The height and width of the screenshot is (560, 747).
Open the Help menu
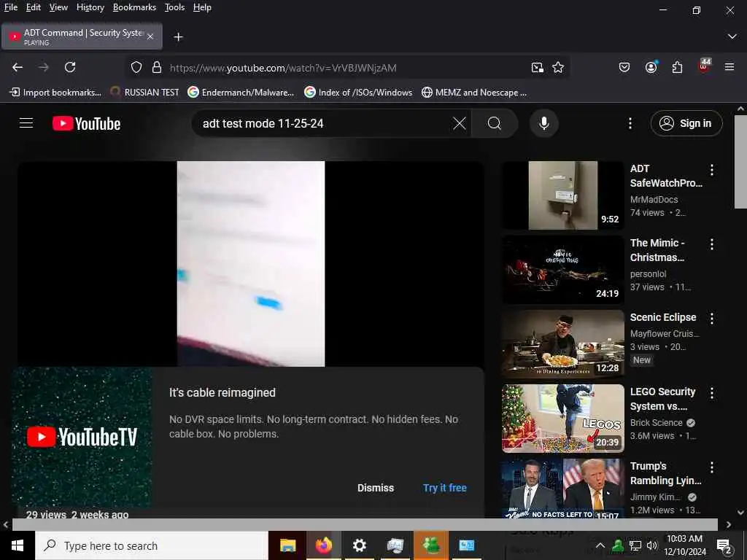[202, 7]
